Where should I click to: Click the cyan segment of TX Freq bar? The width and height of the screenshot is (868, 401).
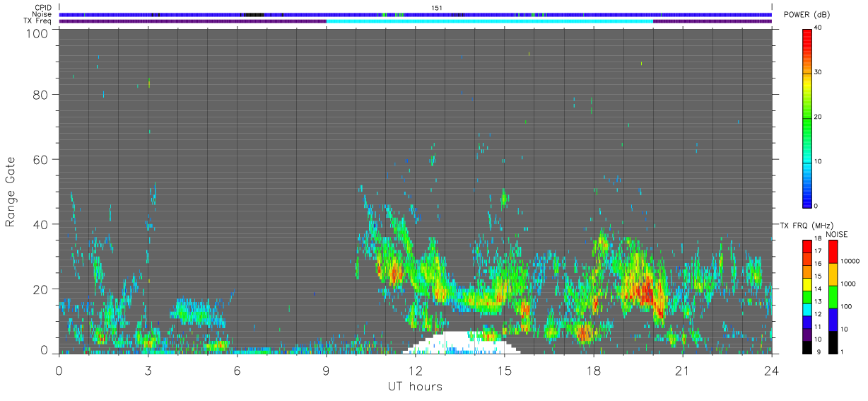pos(490,21)
